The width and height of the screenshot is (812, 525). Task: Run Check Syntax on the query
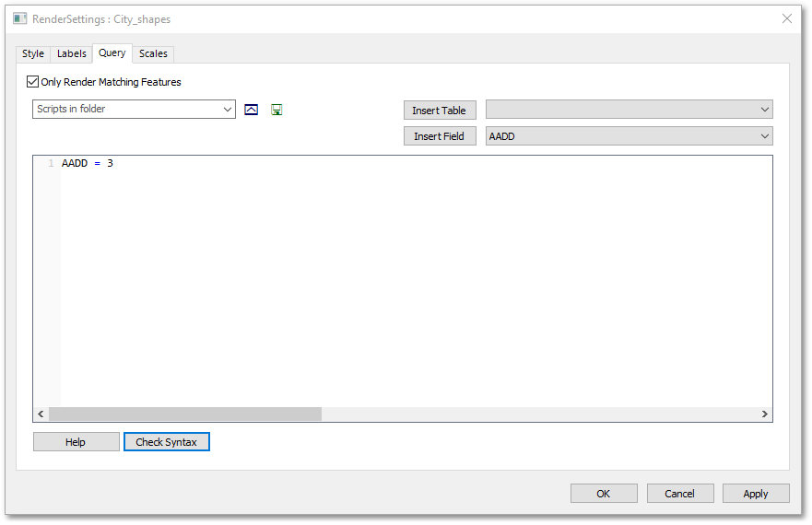167,442
